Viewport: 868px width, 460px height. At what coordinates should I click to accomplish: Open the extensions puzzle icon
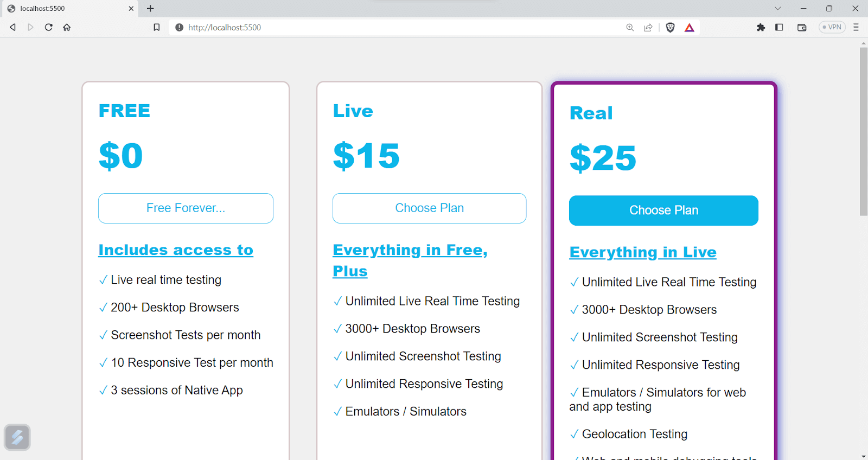point(761,27)
